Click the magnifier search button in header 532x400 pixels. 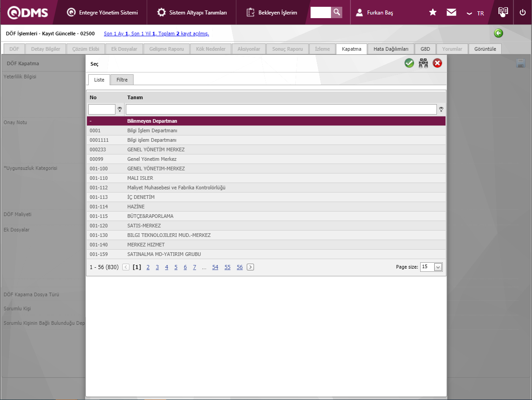(x=336, y=12)
